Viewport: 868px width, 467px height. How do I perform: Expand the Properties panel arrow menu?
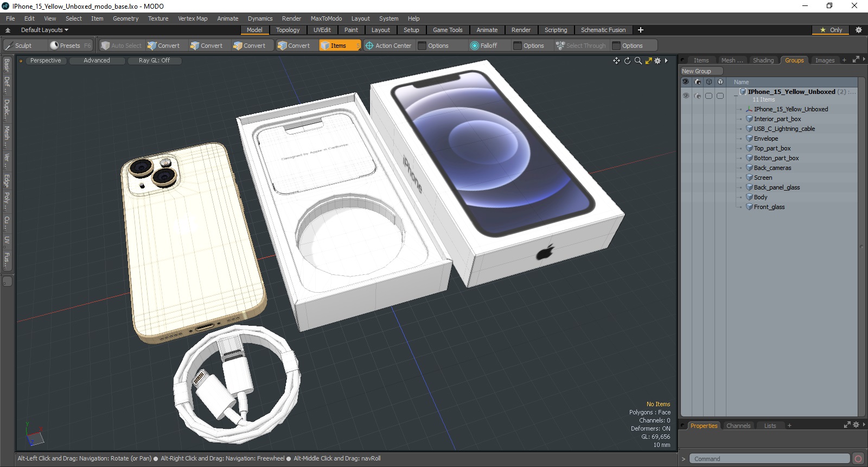pyautogui.click(x=864, y=425)
